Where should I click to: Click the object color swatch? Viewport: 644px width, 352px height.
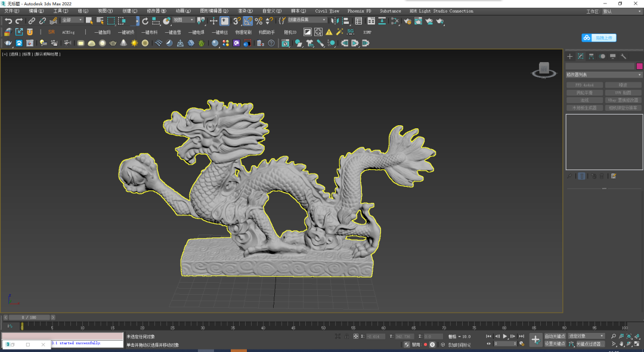point(639,66)
